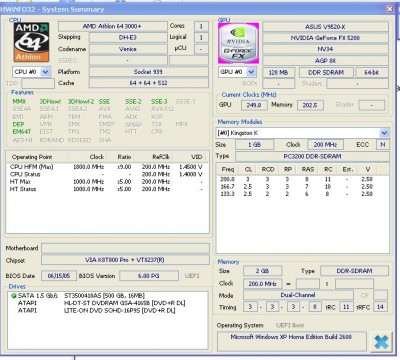Click the 200.0 frequency timing row

point(296,179)
